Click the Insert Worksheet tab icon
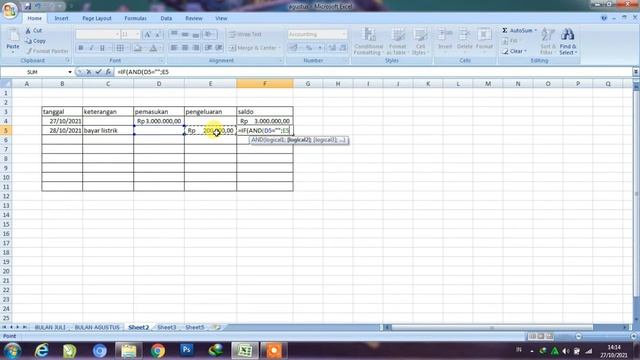 click(x=216, y=327)
